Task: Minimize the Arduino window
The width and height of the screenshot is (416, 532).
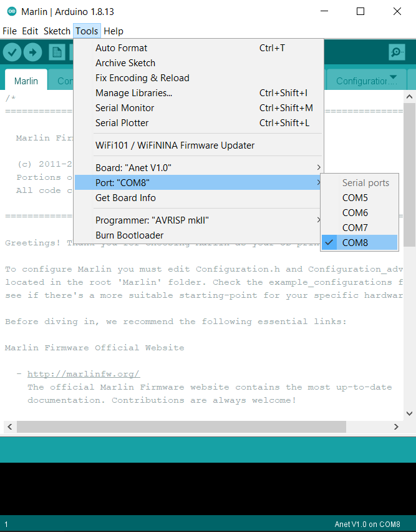Action: tap(324, 11)
